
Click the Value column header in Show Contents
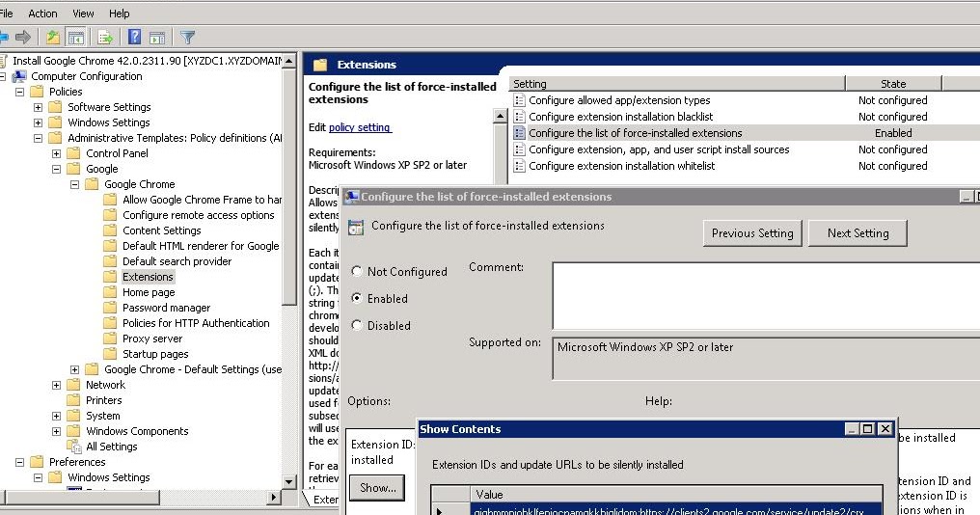[x=675, y=495]
